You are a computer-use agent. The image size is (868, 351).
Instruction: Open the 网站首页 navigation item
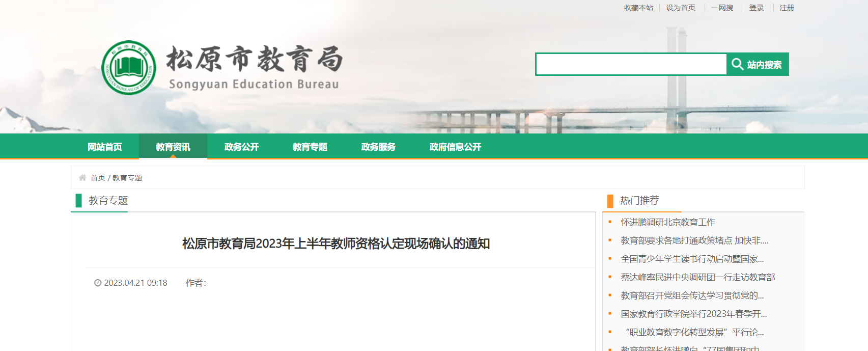(x=105, y=147)
